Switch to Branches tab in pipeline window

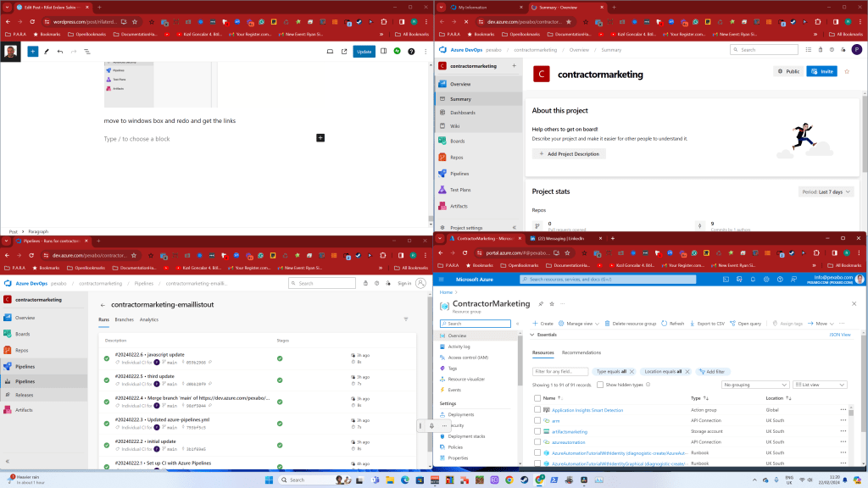coord(124,319)
